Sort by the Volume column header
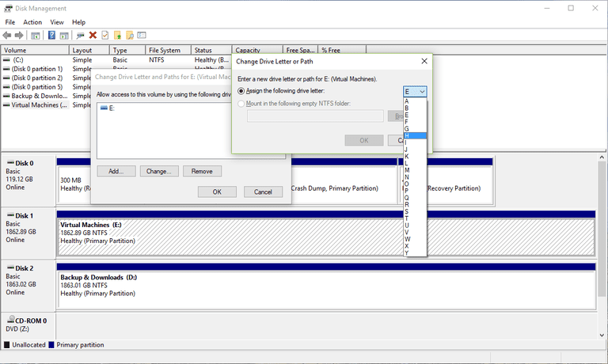Image resolution: width=608 pixels, height=364 pixels. (x=35, y=50)
